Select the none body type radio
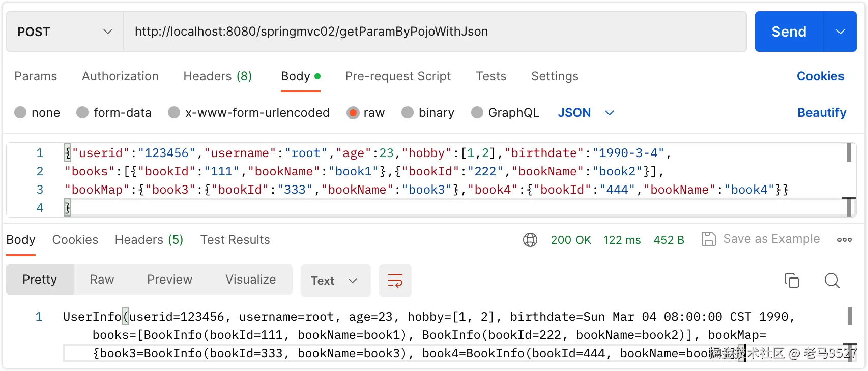This screenshot has width=868, height=371. click(21, 112)
